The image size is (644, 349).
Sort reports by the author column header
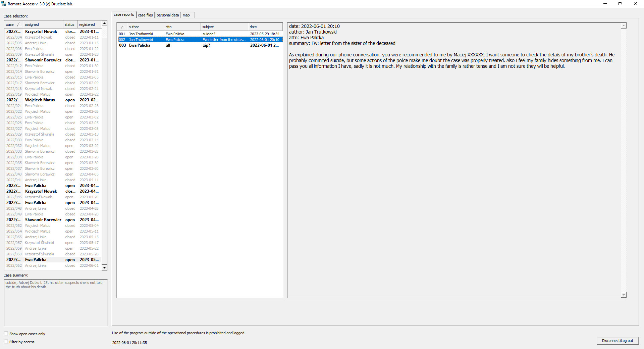tap(134, 27)
